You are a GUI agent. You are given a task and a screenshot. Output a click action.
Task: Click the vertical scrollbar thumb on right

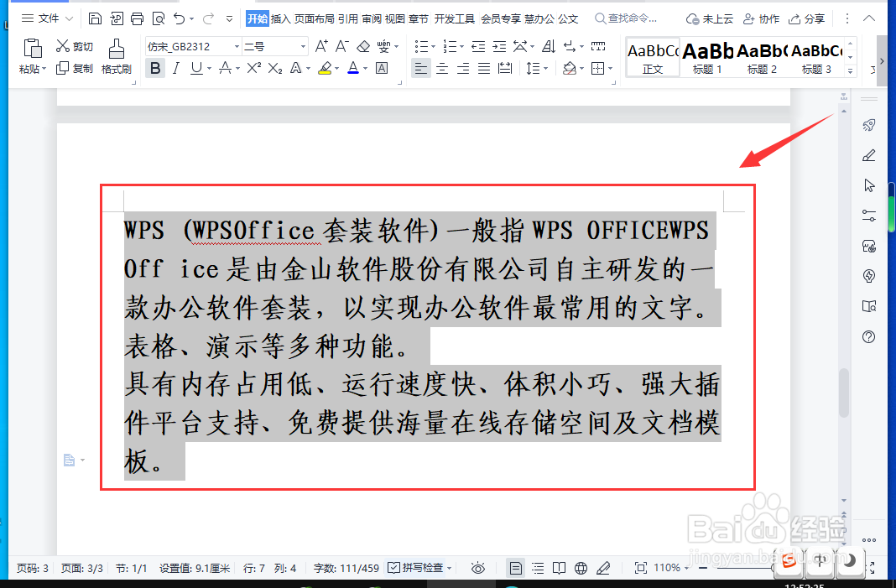tap(843, 393)
